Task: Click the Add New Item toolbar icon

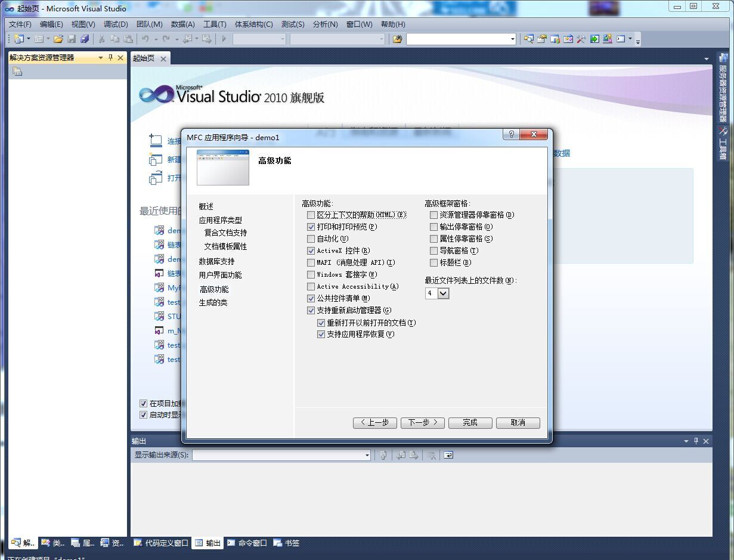Action: [x=39, y=39]
